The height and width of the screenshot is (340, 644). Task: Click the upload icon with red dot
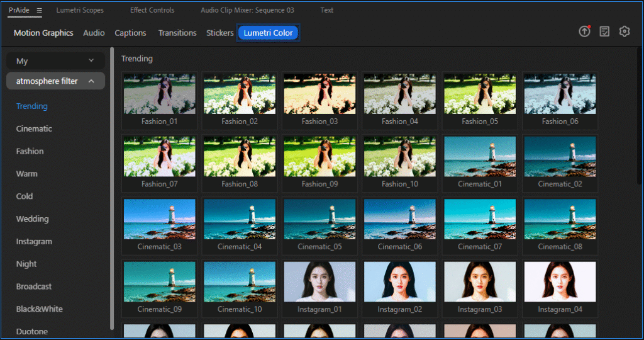[584, 31]
